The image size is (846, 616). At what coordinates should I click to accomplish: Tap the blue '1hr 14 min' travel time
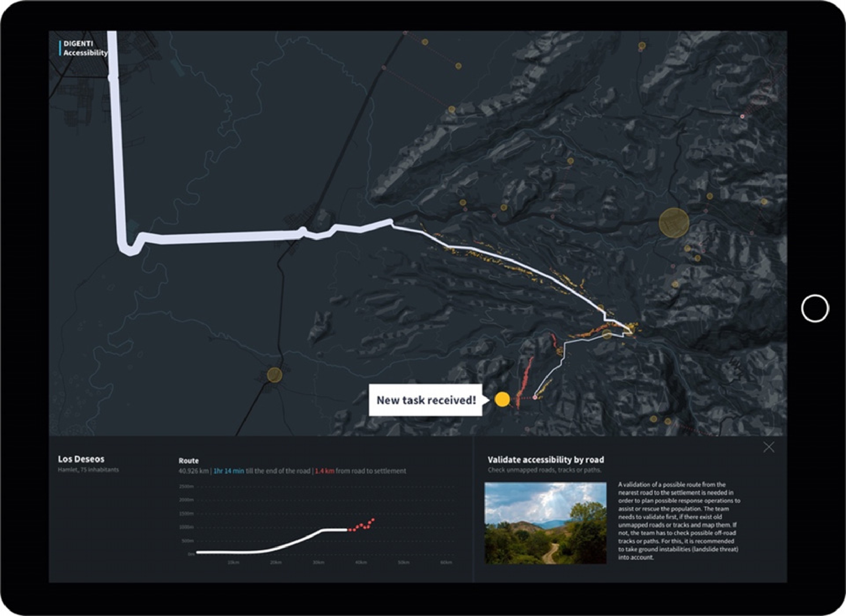pyautogui.click(x=229, y=471)
